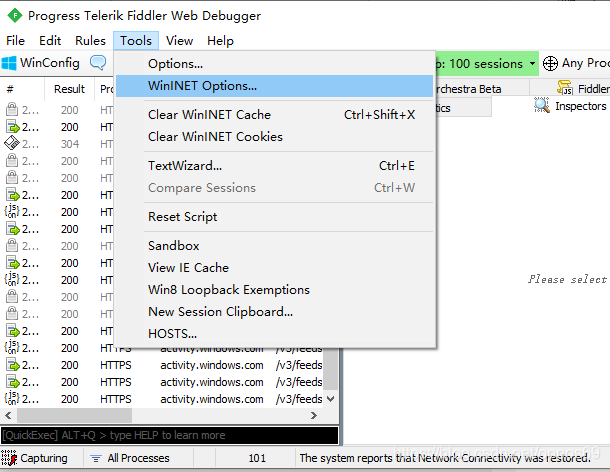Close the open Tools menu
Image resolution: width=610 pixels, height=472 pixels.
click(x=136, y=40)
